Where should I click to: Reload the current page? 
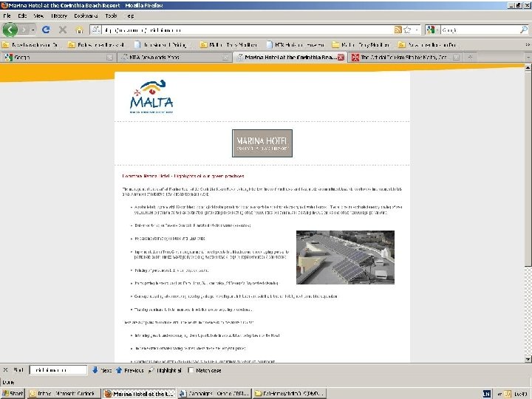(46, 30)
